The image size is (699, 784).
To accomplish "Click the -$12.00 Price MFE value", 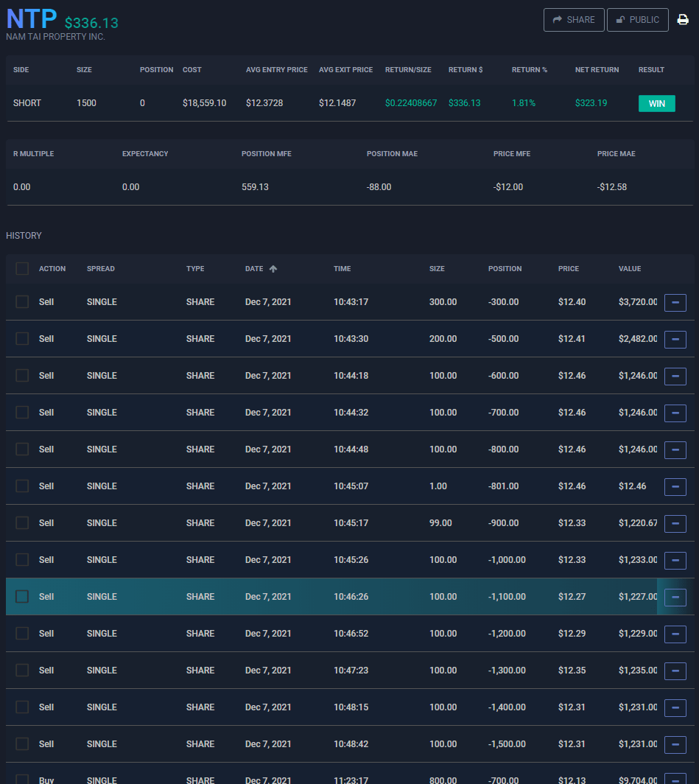I will [507, 187].
